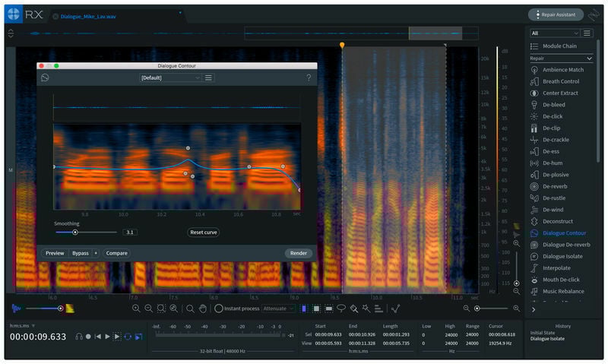Viewport: 608px width, 364px height.
Task: Open the Deconstruct module
Action: (x=552, y=221)
